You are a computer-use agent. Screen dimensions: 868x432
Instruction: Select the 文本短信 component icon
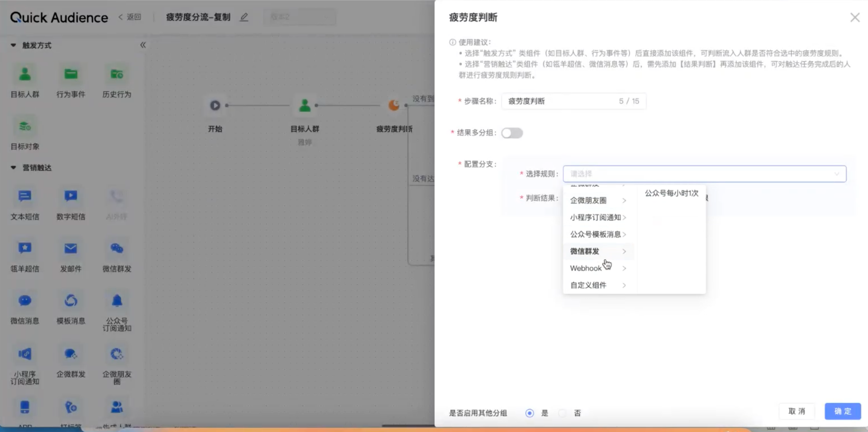pos(25,196)
